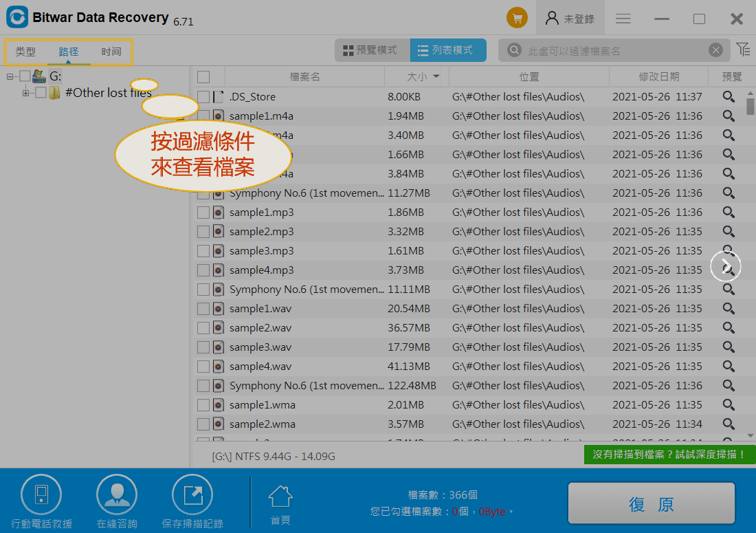
Task: Tick the select-all header checkbox
Action: (x=203, y=77)
